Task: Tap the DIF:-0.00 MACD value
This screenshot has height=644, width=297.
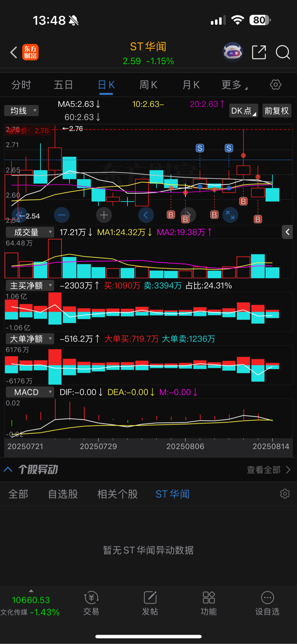Action: pos(81,392)
